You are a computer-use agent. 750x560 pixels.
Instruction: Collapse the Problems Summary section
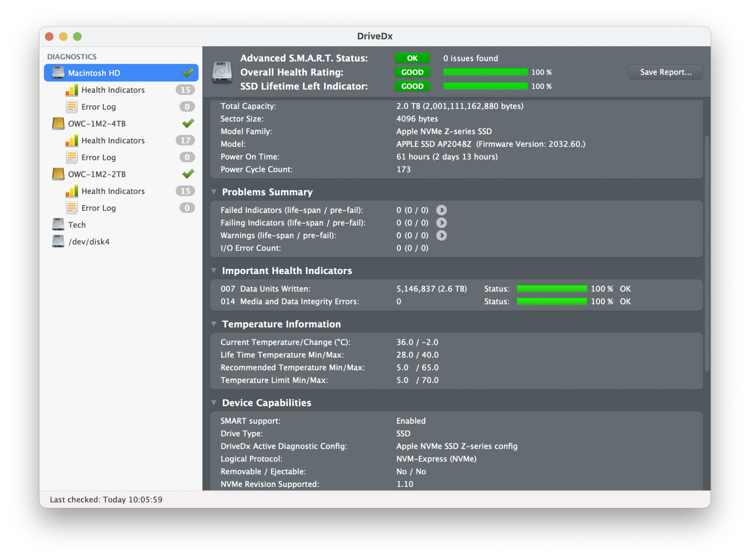(214, 192)
